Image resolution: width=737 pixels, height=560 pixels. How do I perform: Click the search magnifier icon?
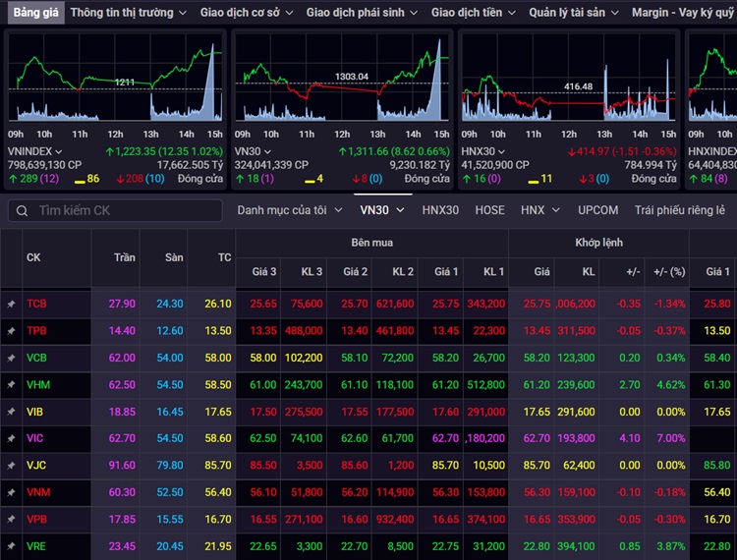pos(22,211)
